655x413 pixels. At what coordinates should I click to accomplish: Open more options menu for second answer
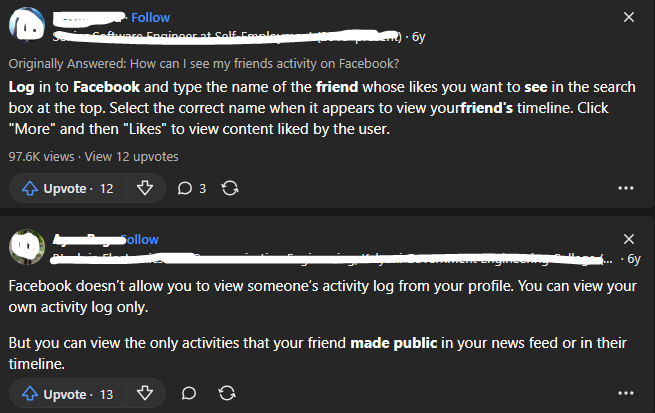[625, 393]
